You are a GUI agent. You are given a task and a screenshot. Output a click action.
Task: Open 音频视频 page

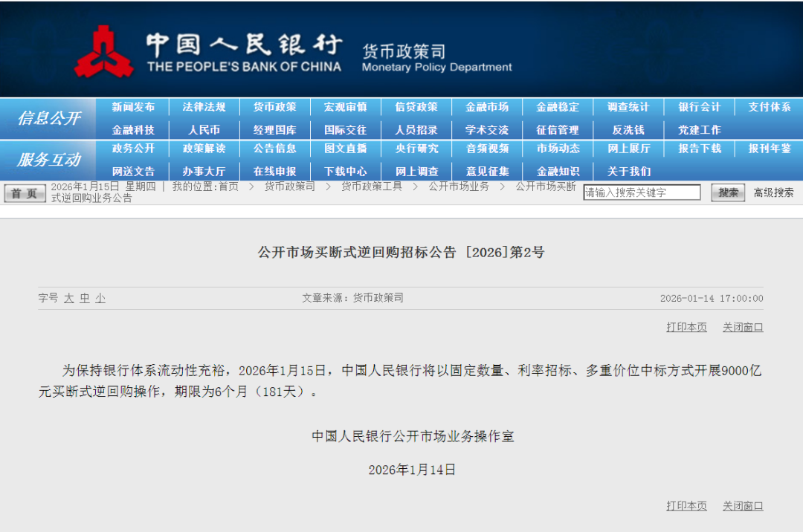click(x=486, y=149)
